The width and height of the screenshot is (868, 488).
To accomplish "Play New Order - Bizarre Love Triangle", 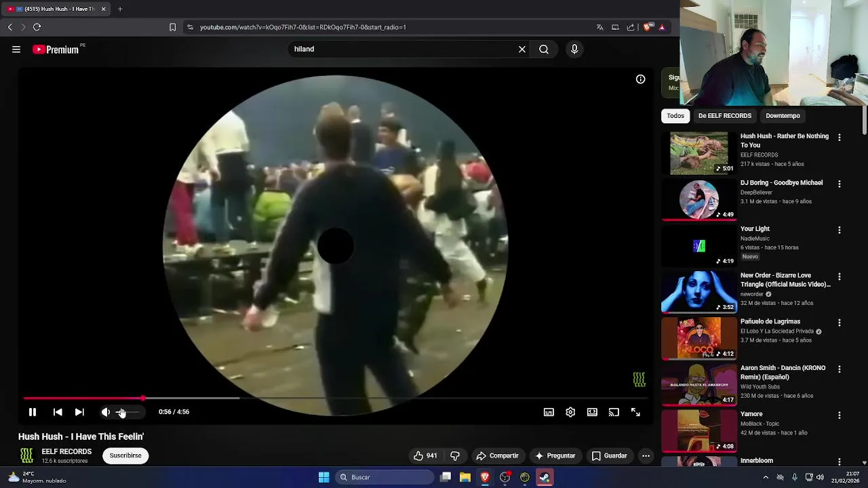I will click(x=699, y=292).
